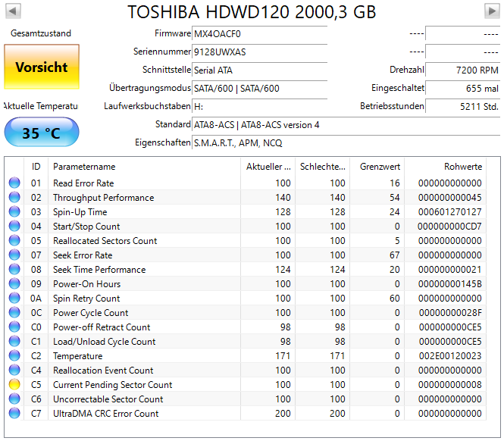Click the blue status icon for Load/Unload Cycle Count
504x441 pixels.
pyautogui.click(x=14, y=341)
